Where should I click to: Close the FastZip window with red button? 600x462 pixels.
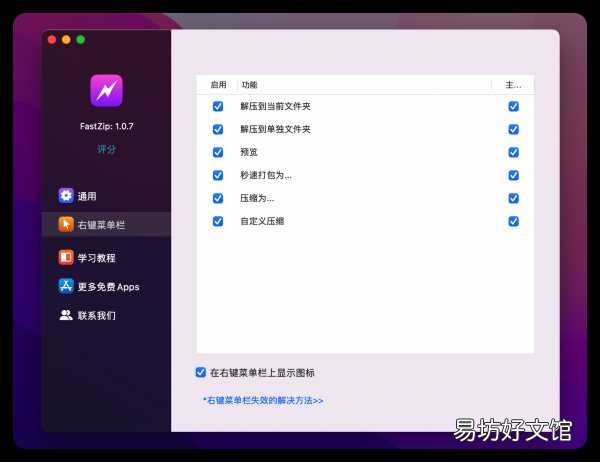click(x=52, y=39)
